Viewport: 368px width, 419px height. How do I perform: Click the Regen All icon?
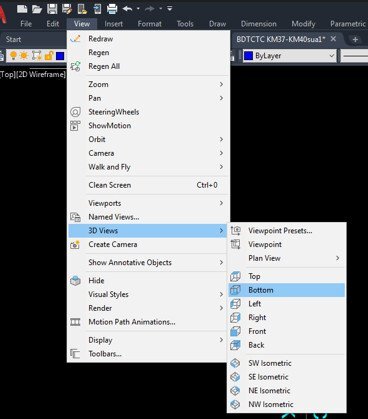[x=75, y=66]
